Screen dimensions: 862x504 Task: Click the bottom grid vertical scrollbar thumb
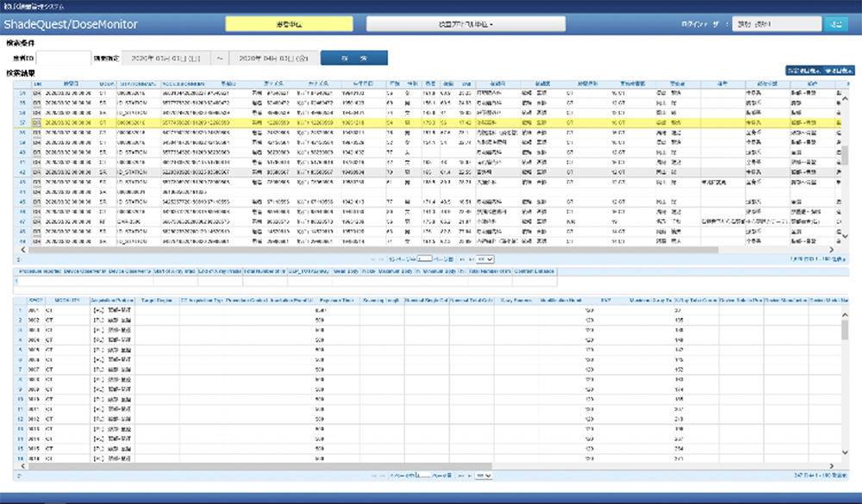[x=845, y=332]
